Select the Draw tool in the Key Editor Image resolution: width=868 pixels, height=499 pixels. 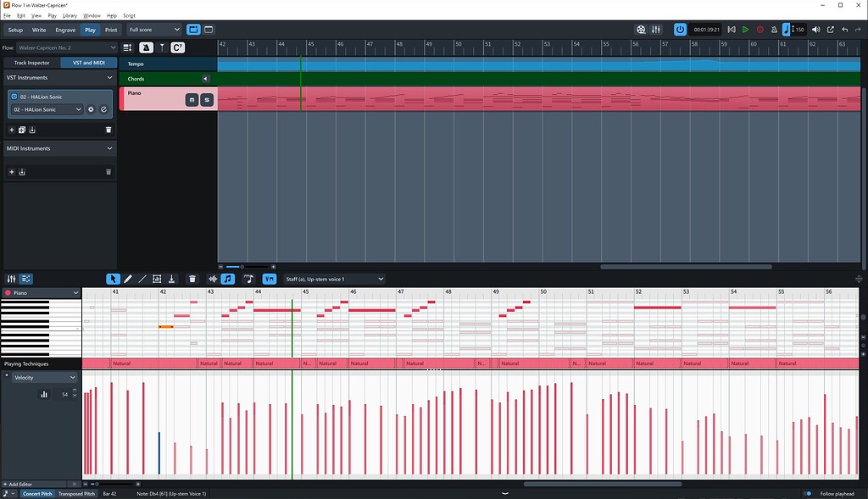pos(128,279)
